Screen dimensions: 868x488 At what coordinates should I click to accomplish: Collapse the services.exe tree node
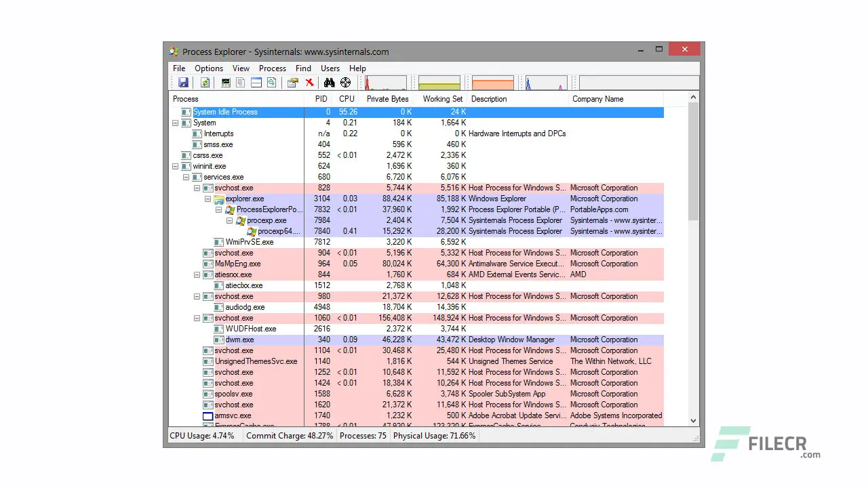(186, 178)
